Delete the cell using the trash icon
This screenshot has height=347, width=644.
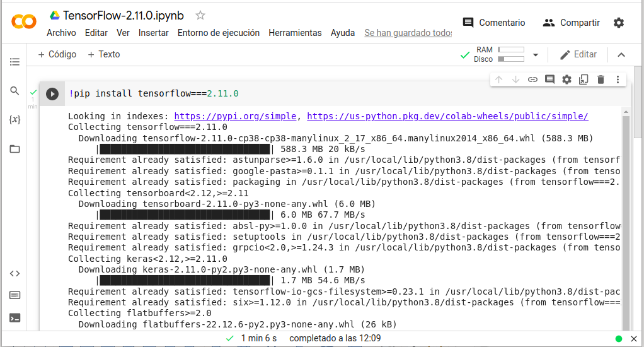(601, 79)
